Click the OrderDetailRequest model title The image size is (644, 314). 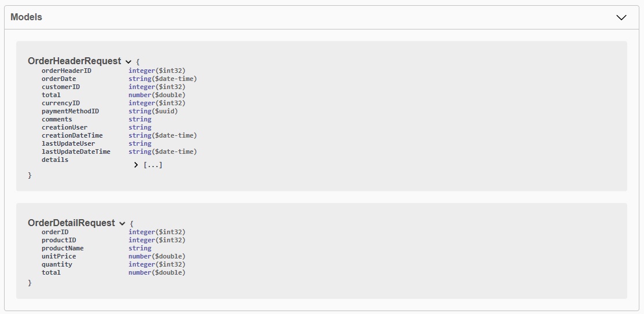coord(72,223)
